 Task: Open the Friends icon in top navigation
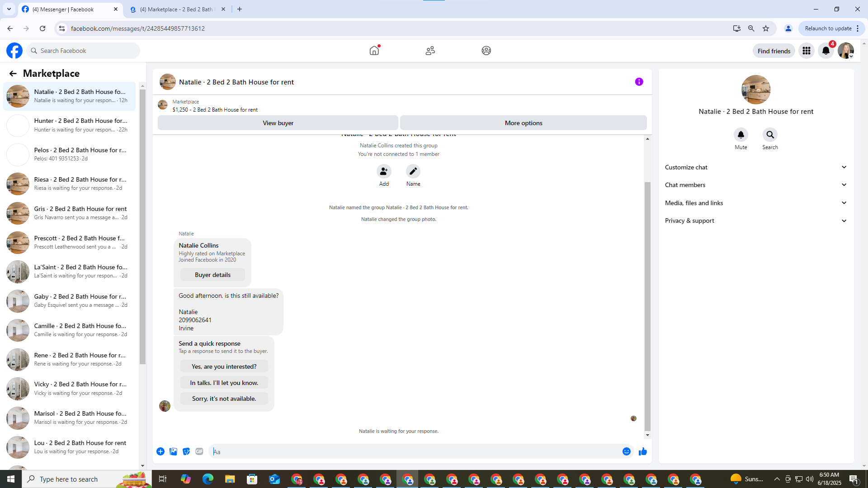[430, 51]
